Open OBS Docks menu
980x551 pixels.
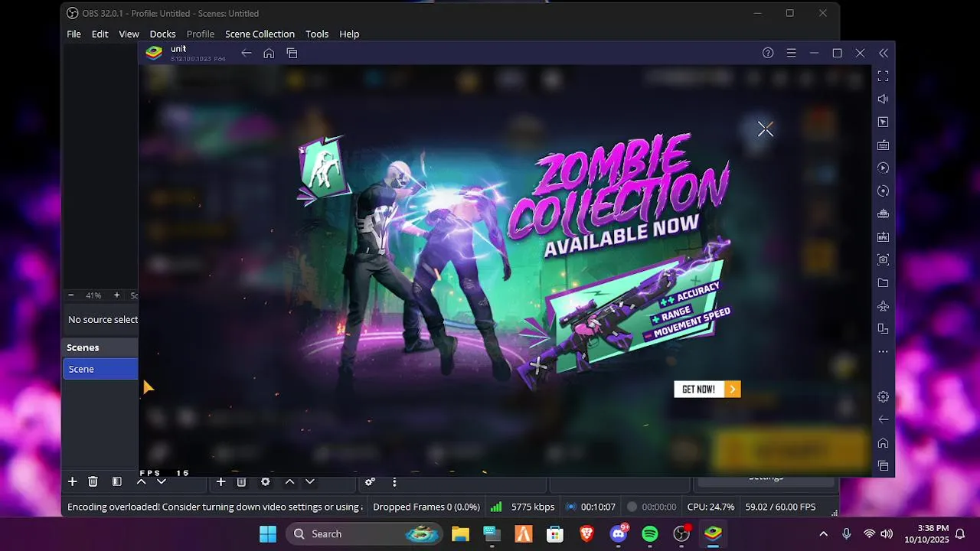click(162, 34)
